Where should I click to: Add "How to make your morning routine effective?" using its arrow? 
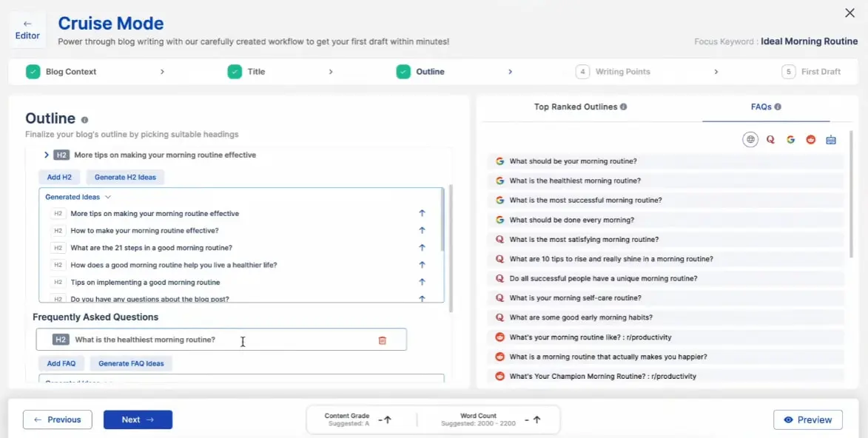(x=422, y=230)
